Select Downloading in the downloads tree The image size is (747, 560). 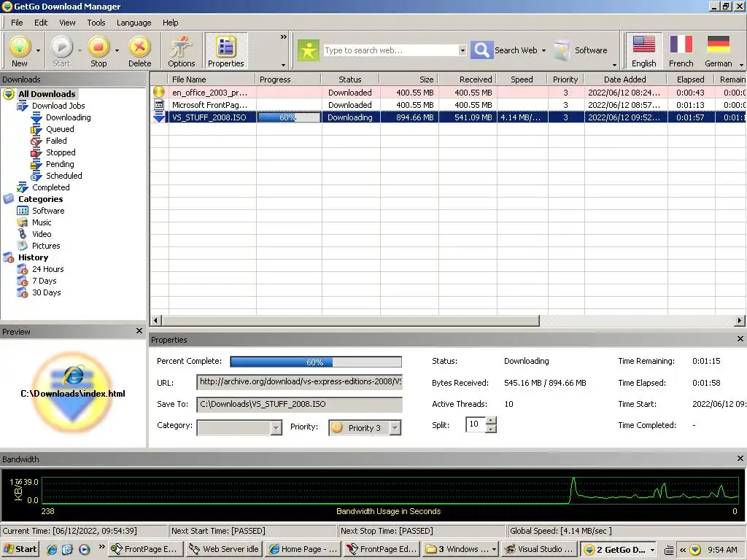click(x=68, y=117)
